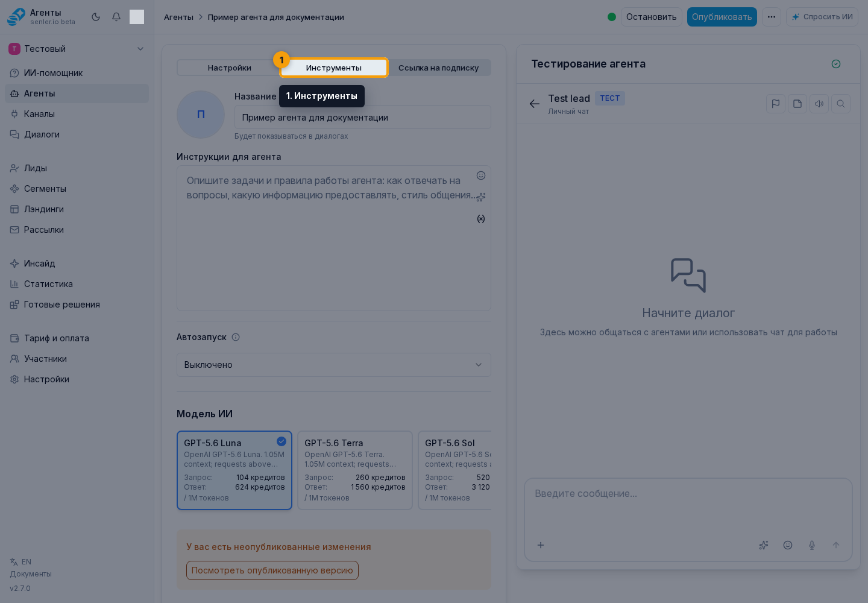Image resolution: width=868 pixels, height=603 pixels.
Task: Click the speaker sound icon in chat
Action: click(x=819, y=104)
